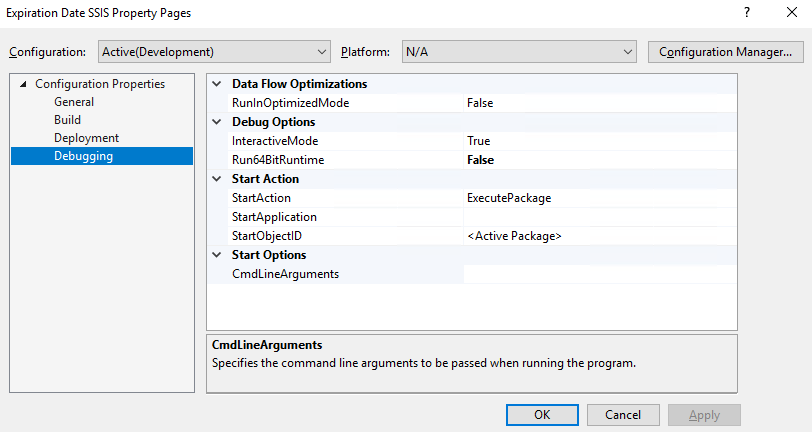812x432 pixels.
Task: Open the Platform dropdown
Action: (519, 52)
